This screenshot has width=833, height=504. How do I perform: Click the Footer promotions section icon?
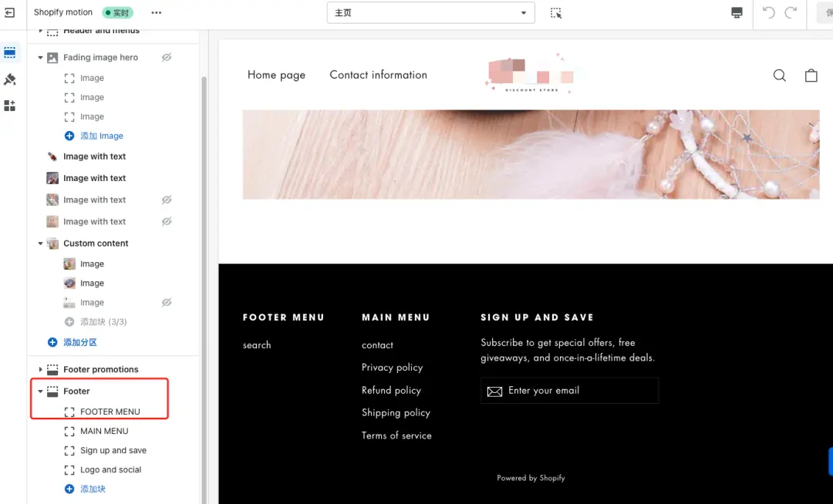[x=52, y=369]
